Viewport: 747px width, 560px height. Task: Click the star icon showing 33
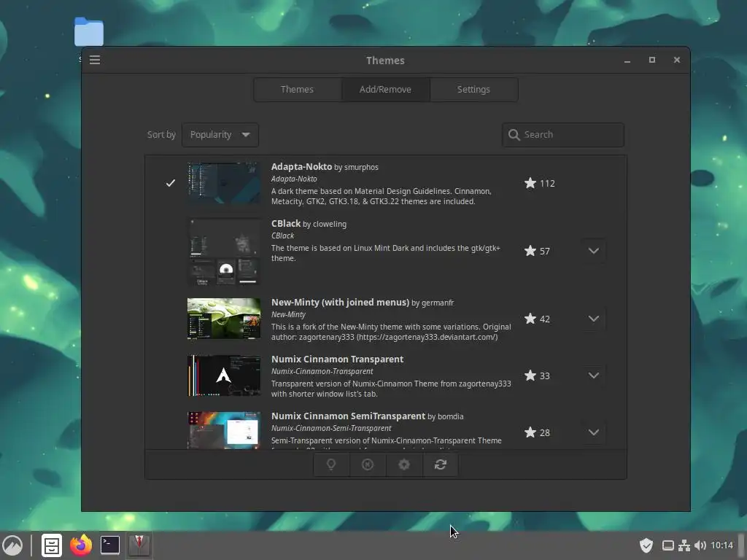(530, 376)
